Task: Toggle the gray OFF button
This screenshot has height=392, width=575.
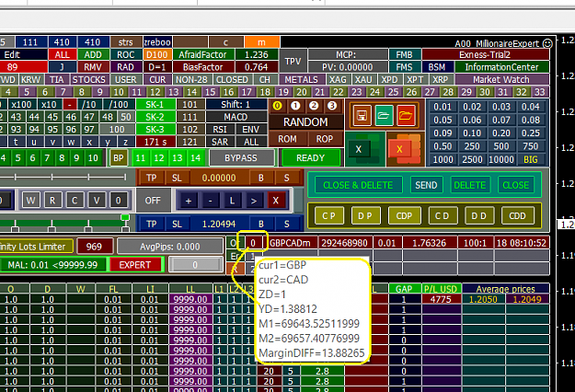Action: point(153,201)
